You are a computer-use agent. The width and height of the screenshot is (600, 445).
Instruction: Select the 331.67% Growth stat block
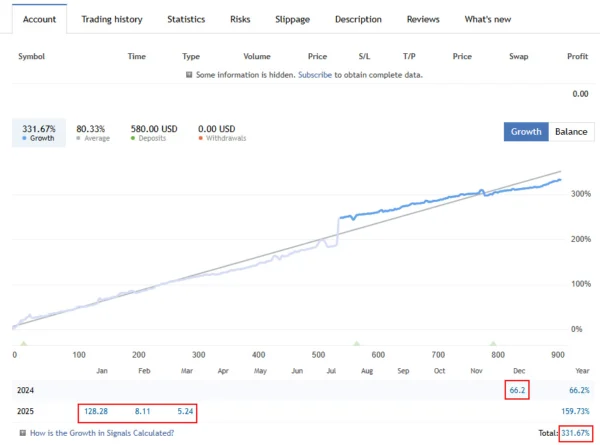point(38,133)
